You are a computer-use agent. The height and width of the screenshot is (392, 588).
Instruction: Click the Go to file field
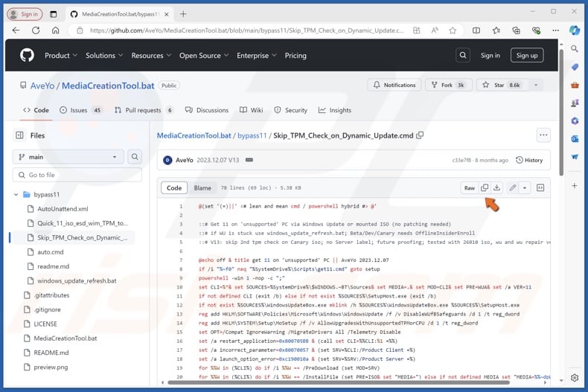76,175
